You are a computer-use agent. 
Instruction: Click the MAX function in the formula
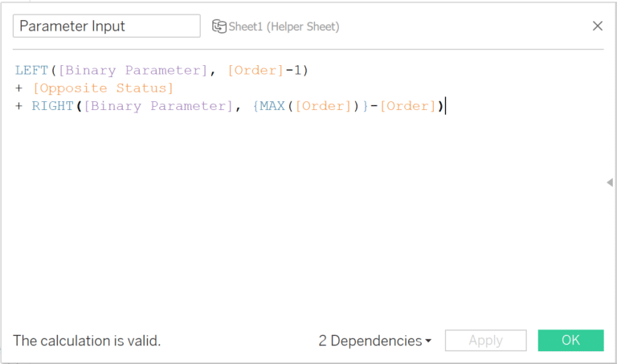pos(273,106)
